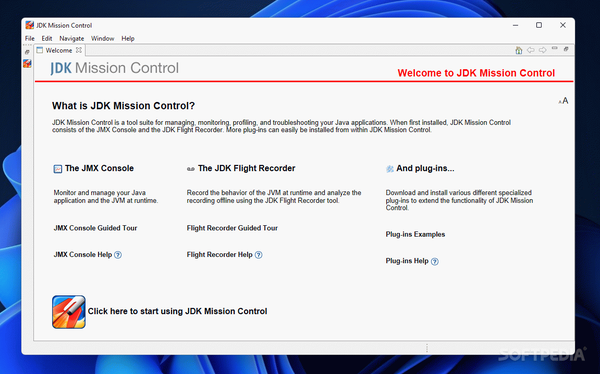Open Flight Recorder Guided Tour
The height and width of the screenshot is (374, 600).
click(x=232, y=228)
